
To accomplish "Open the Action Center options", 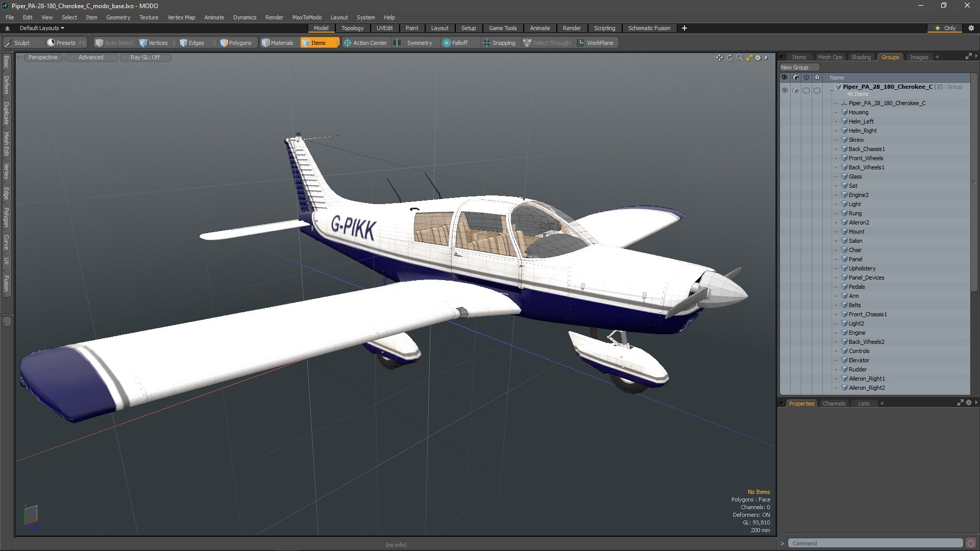I will 365,43.
